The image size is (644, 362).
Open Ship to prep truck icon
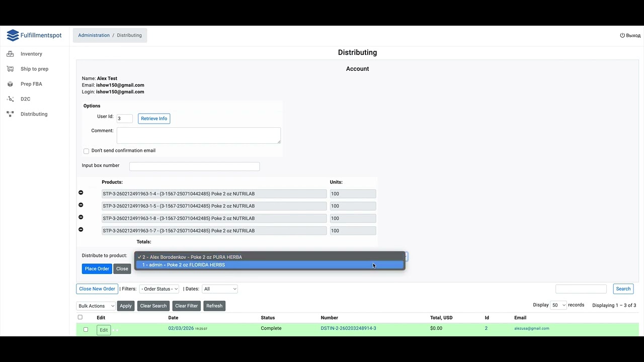coord(10,69)
